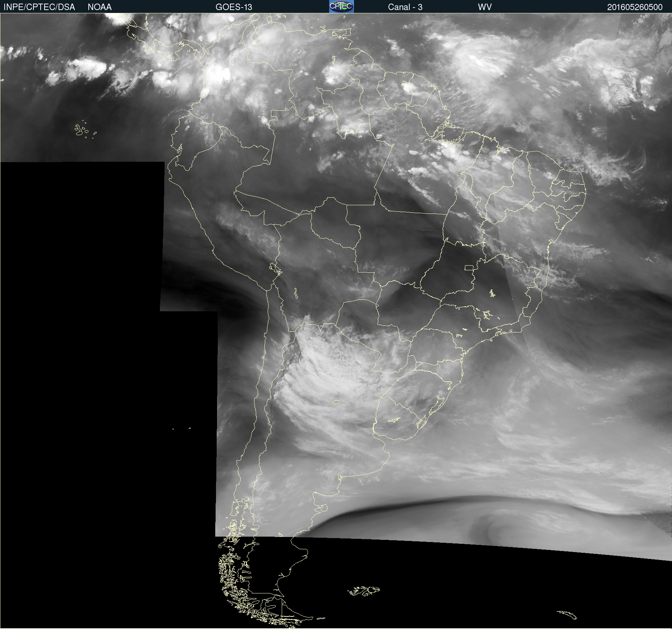Viewport: 672px width, 629px height.
Task: Click the GOES-13 satellite label
Action: tap(234, 7)
